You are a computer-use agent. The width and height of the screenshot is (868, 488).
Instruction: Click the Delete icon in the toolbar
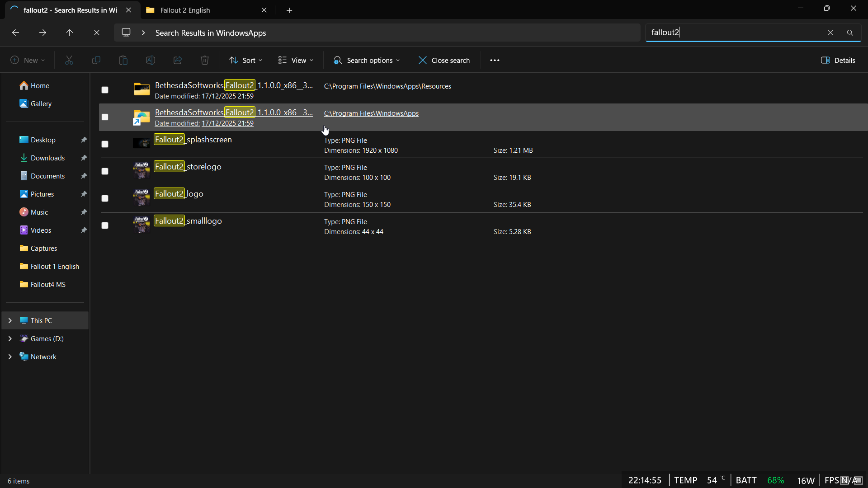204,60
